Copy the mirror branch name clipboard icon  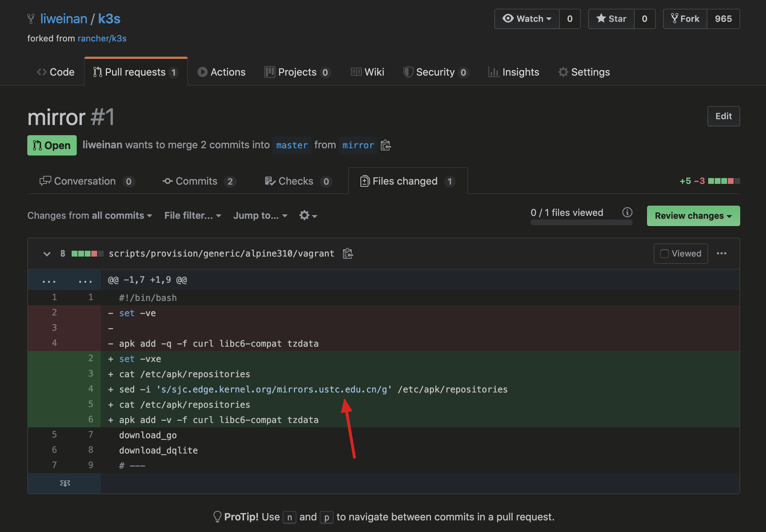(386, 145)
